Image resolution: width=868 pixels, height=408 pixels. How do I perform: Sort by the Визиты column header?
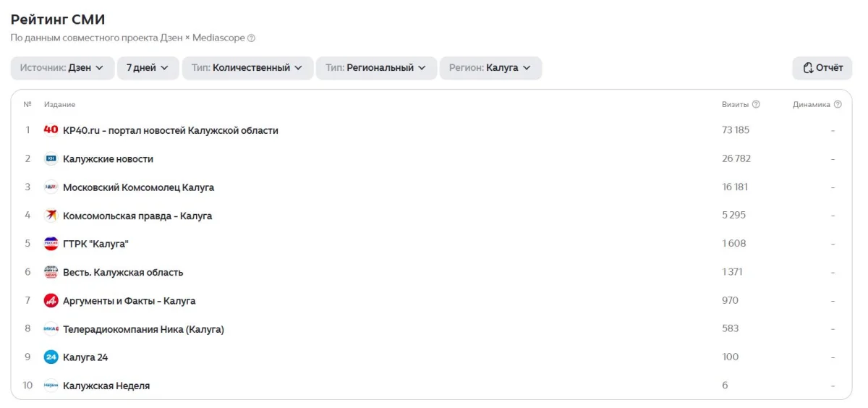tap(735, 104)
